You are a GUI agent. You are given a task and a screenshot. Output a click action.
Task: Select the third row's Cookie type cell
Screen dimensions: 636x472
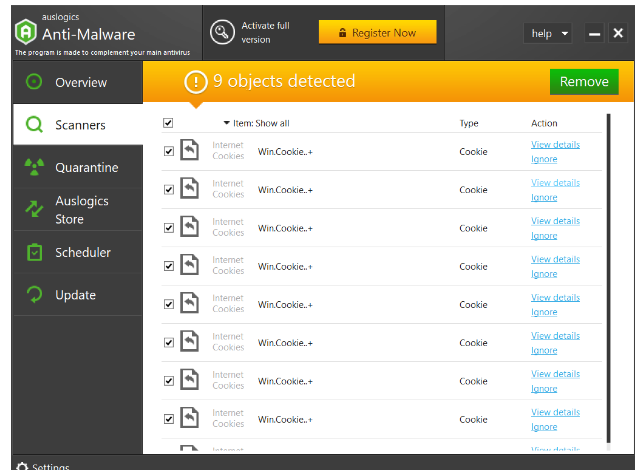(473, 228)
